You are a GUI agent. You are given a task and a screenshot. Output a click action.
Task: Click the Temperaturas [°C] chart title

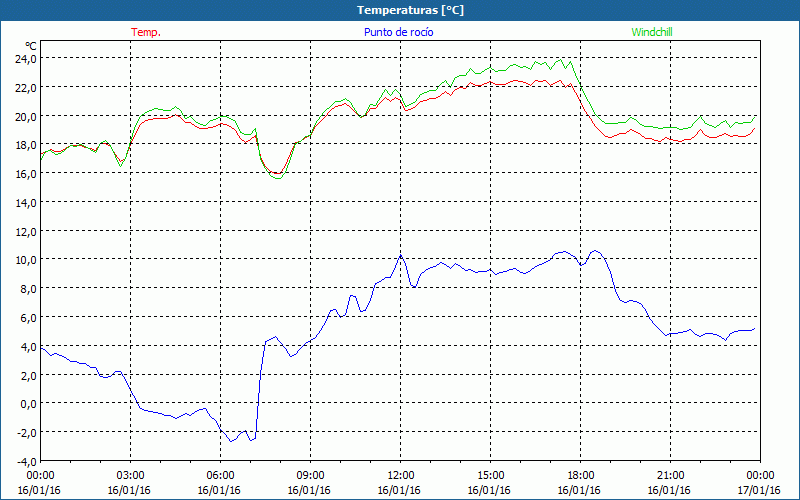point(410,10)
